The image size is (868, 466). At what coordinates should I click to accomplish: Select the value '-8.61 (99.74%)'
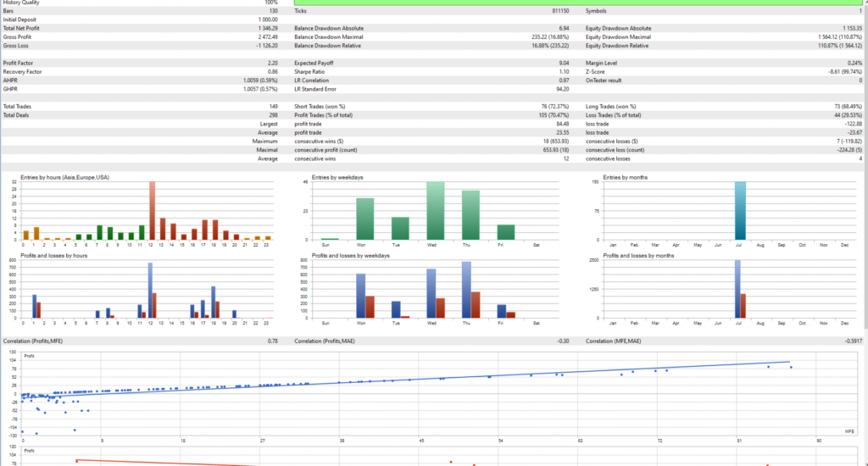click(844, 72)
